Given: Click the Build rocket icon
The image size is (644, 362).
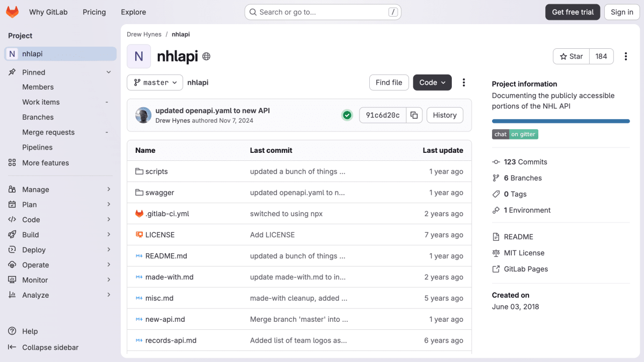Looking at the screenshot, I should (12, 234).
